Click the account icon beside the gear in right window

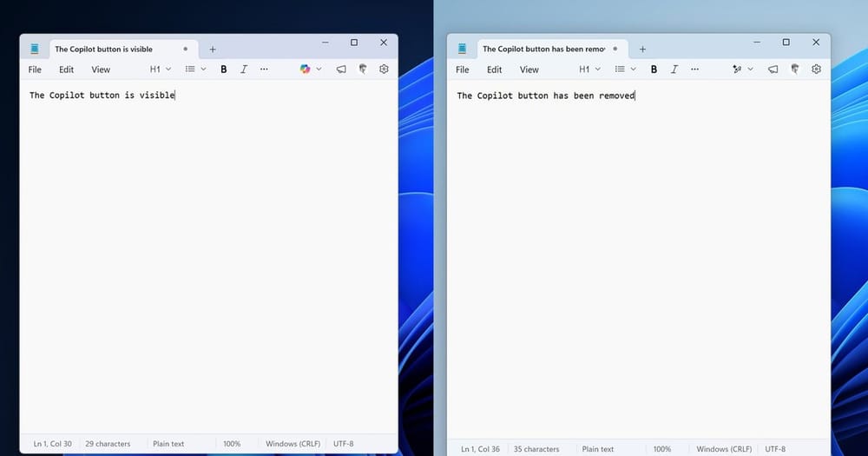795,69
